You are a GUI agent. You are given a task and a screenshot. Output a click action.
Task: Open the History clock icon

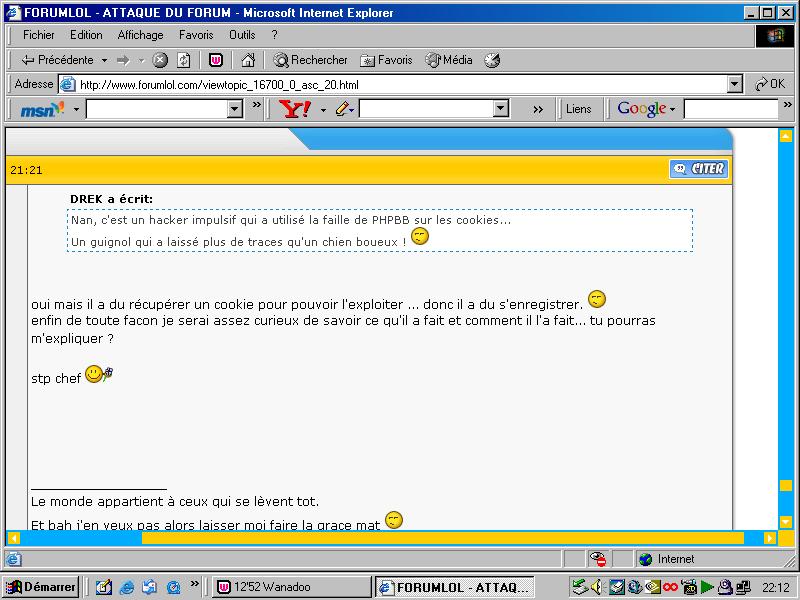pyautogui.click(x=492, y=60)
